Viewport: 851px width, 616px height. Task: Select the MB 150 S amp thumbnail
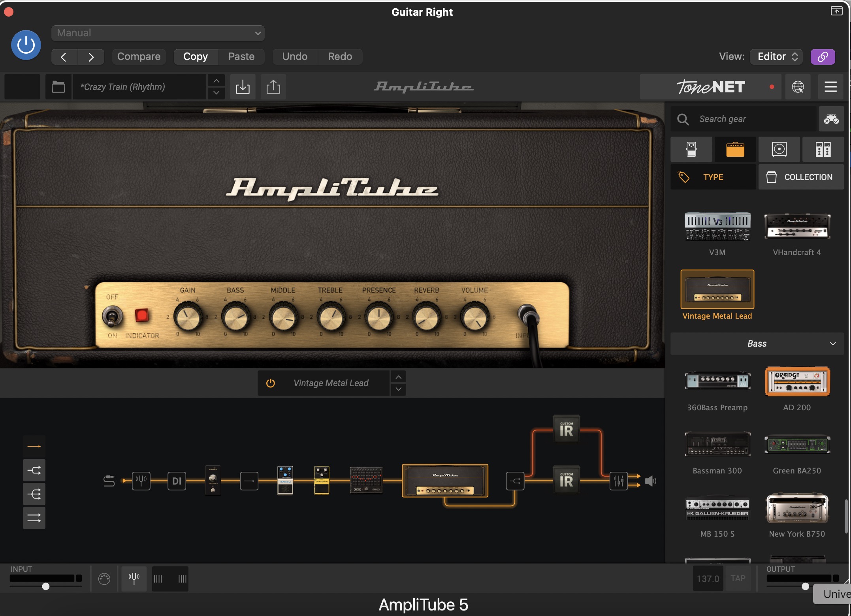pos(717,509)
